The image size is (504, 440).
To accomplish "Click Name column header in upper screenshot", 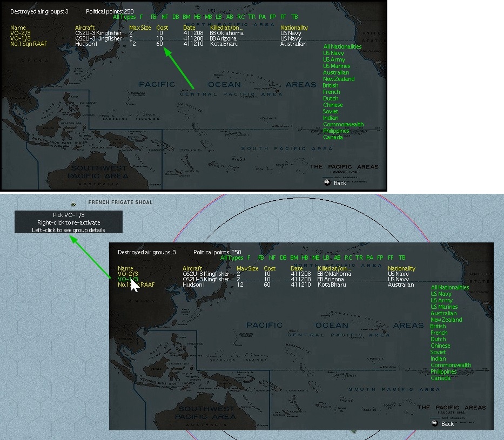I will pos(18,28).
